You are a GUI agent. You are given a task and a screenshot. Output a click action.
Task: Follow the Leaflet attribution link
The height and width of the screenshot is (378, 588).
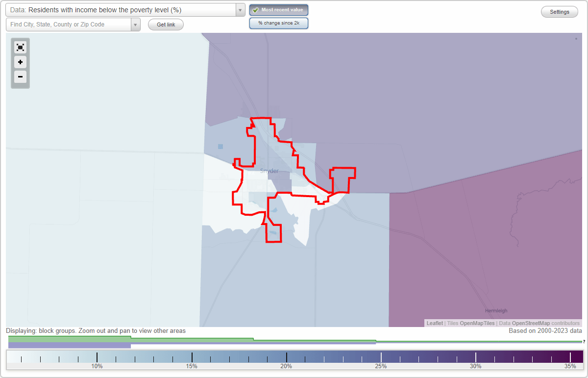434,323
